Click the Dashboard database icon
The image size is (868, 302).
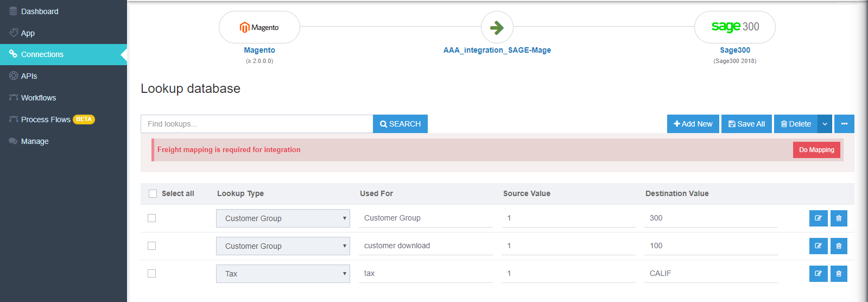[x=13, y=11]
